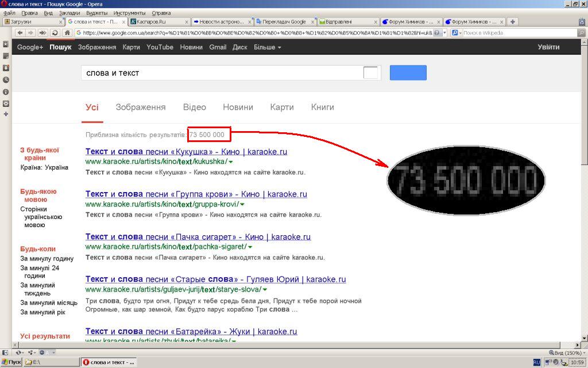Click the Reload page icon
The width and height of the screenshot is (588, 368).
[55, 33]
